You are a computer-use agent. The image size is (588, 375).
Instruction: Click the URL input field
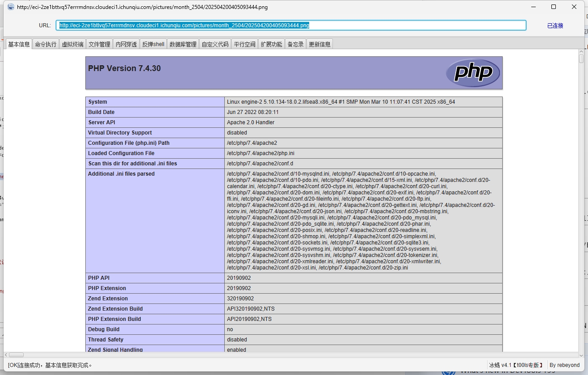click(290, 25)
